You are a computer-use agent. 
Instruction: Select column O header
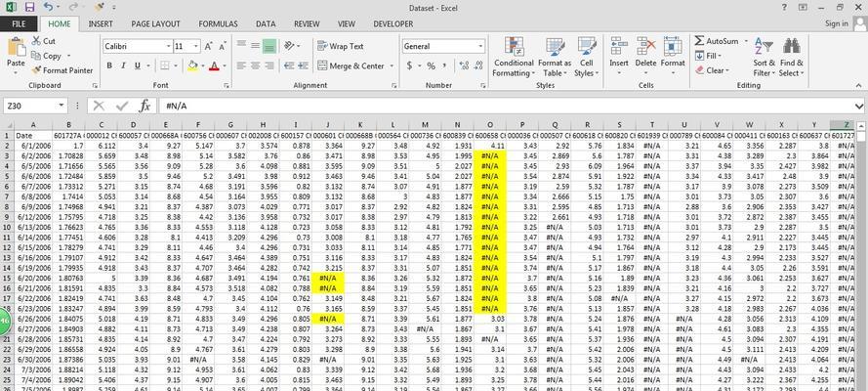coord(489,125)
